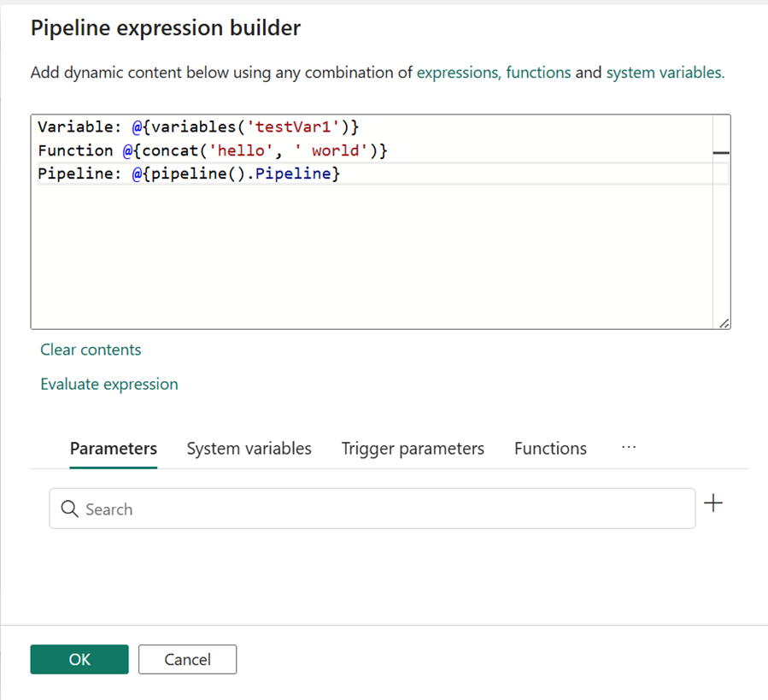Click the scrollbar thumb beside the editor
Image resolution: width=768 pixels, height=700 pixels.
pos(721,152)
